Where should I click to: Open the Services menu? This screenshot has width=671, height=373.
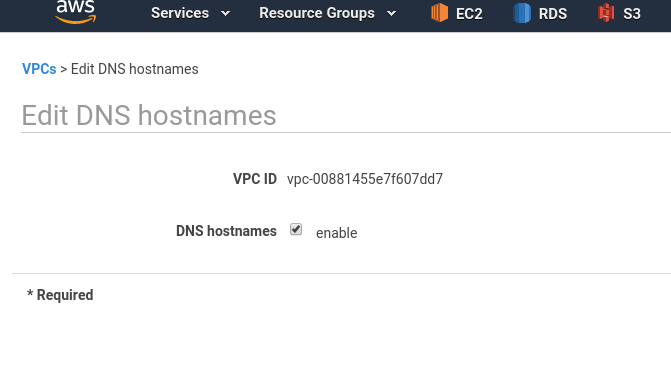pyautogui.click(x=180, y=13)
